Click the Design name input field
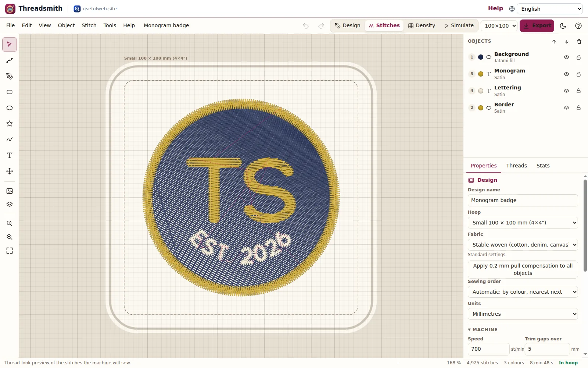 [x=523, y=200]
